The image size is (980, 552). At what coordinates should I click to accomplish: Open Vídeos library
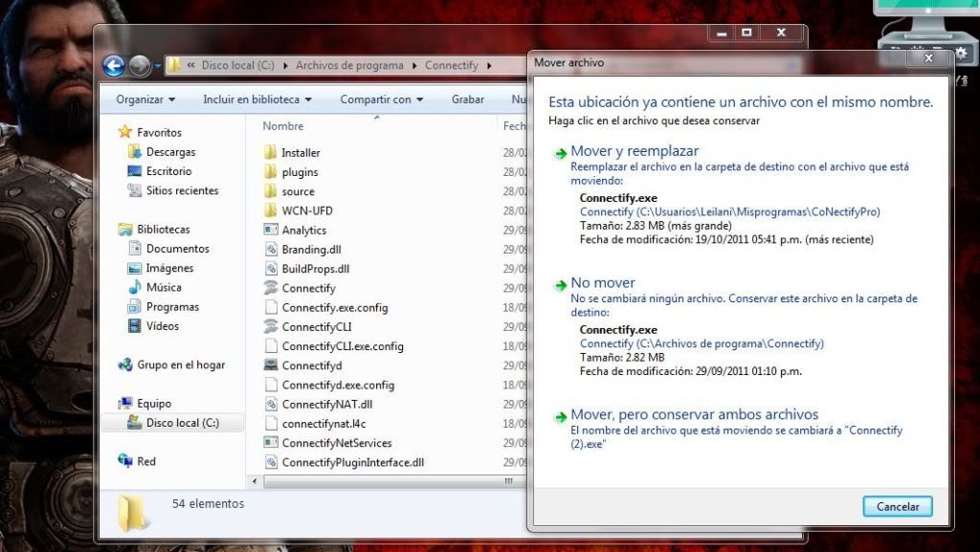coord(163,326)
